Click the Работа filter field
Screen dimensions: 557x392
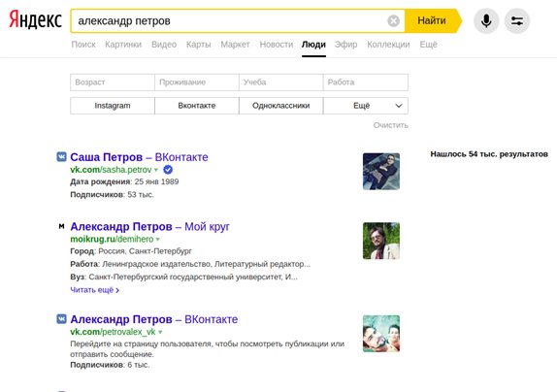tap(366, 82)
